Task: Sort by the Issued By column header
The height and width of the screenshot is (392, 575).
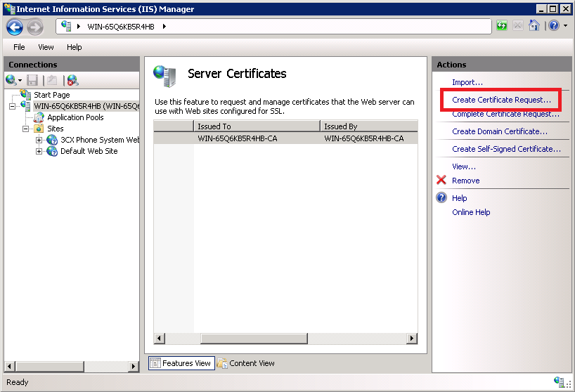Action: click(369, 126)
